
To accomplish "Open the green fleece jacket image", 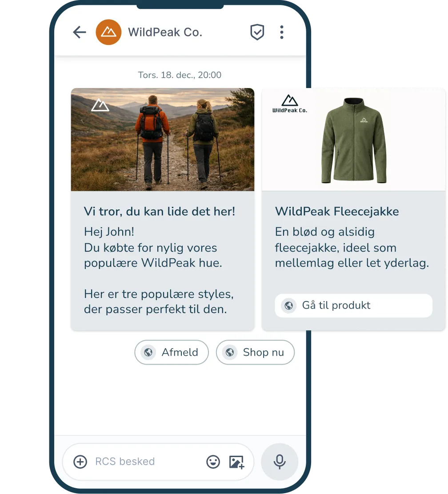I will pyautogui.click(x=354, y=140).
